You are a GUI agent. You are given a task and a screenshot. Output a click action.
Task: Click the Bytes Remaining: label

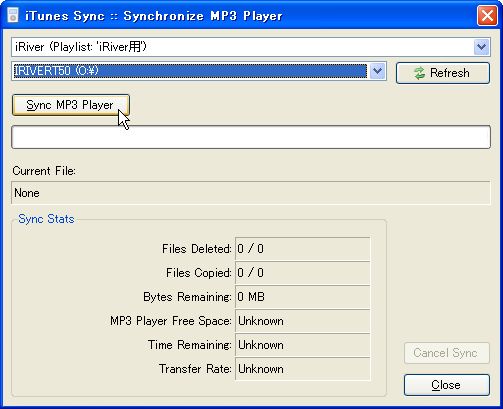pos(187,297)
